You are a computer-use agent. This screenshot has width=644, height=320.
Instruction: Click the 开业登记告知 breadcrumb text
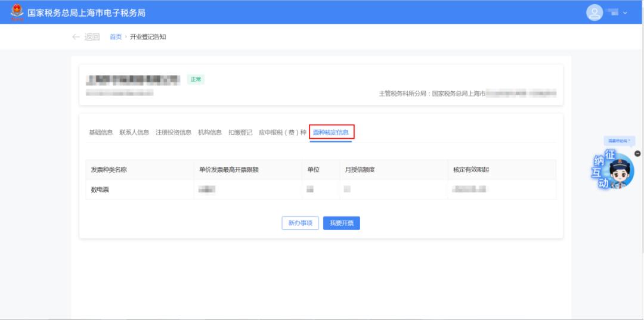point(148,37)
